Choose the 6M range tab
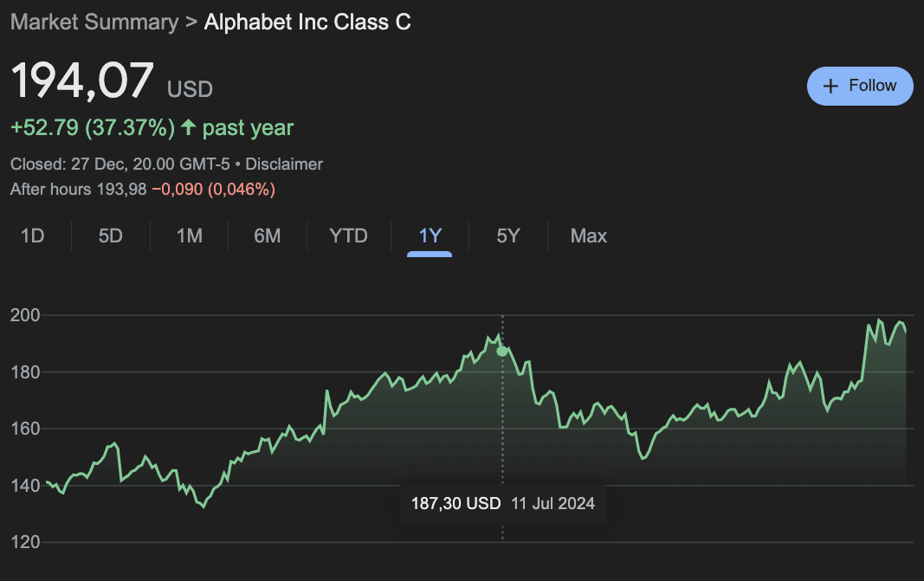This screenshot has width=924, height=581. point(267,236)
